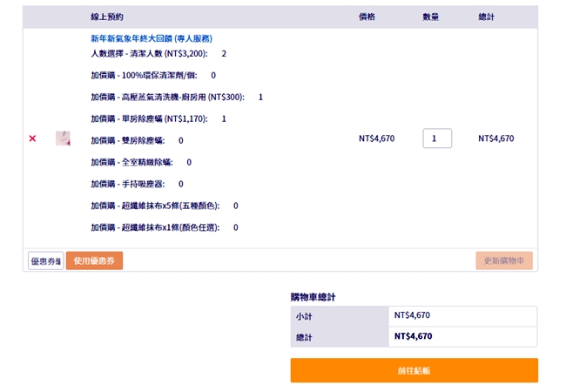Select the 高壓蒸氣清洗機-廚房用 add-on line
This screenshot has width=566, height=392.
[177, 97]
